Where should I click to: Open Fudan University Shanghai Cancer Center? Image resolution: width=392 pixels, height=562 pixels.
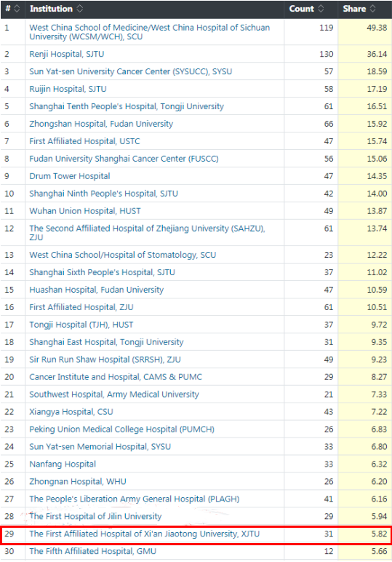pyautogui.click(x=124, y=159)
